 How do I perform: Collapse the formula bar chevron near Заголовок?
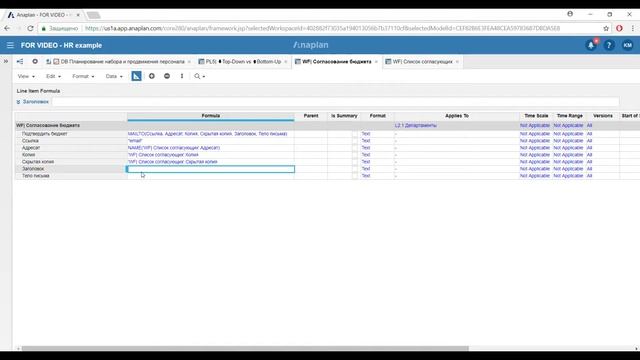[18, 102]
